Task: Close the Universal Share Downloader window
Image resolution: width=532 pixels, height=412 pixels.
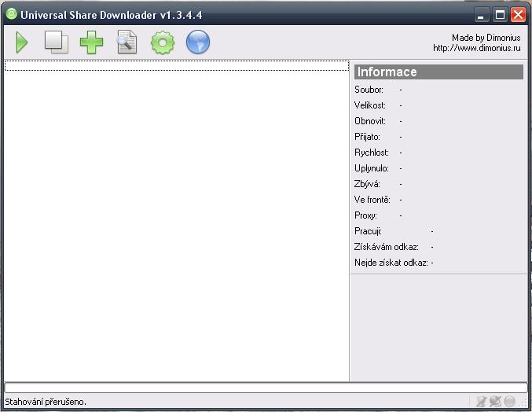Action: [518, 15]
